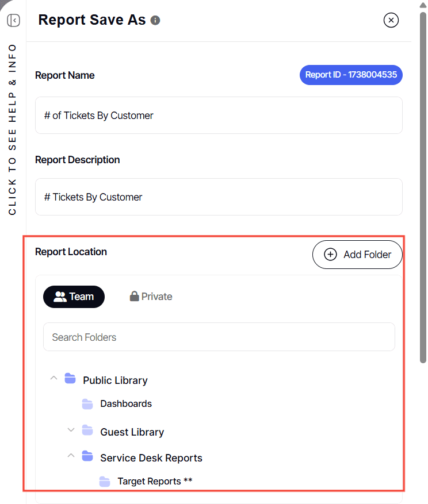The height and width of the screenshot is (504, 428).
Task: Collapse the Public Library tree node
Action: (x=54, y=378)
